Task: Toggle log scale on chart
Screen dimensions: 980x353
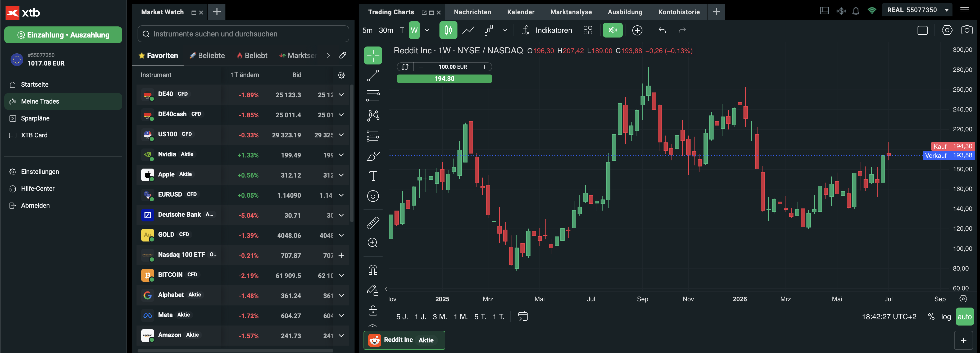Action: [x=946, y=317]
